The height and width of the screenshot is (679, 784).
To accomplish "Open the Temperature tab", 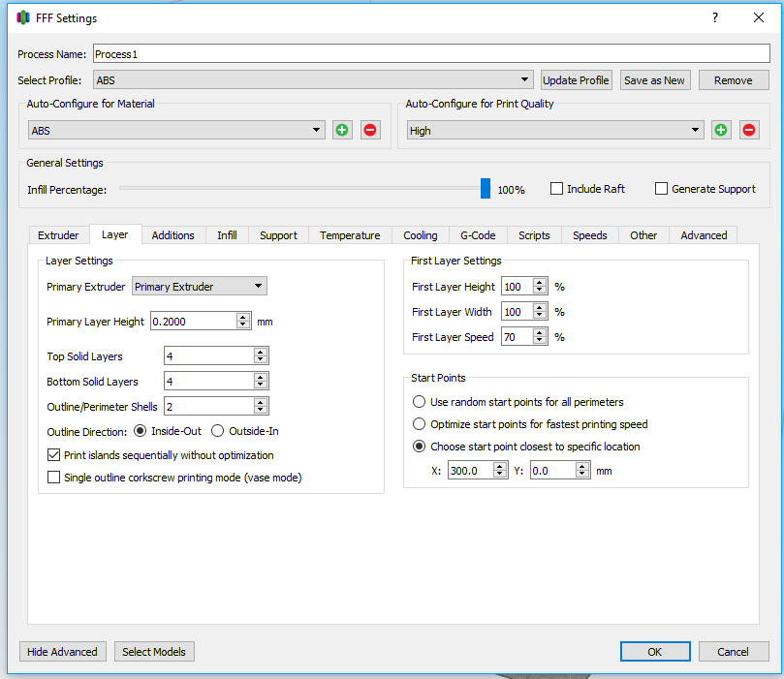I will (350, 235).
